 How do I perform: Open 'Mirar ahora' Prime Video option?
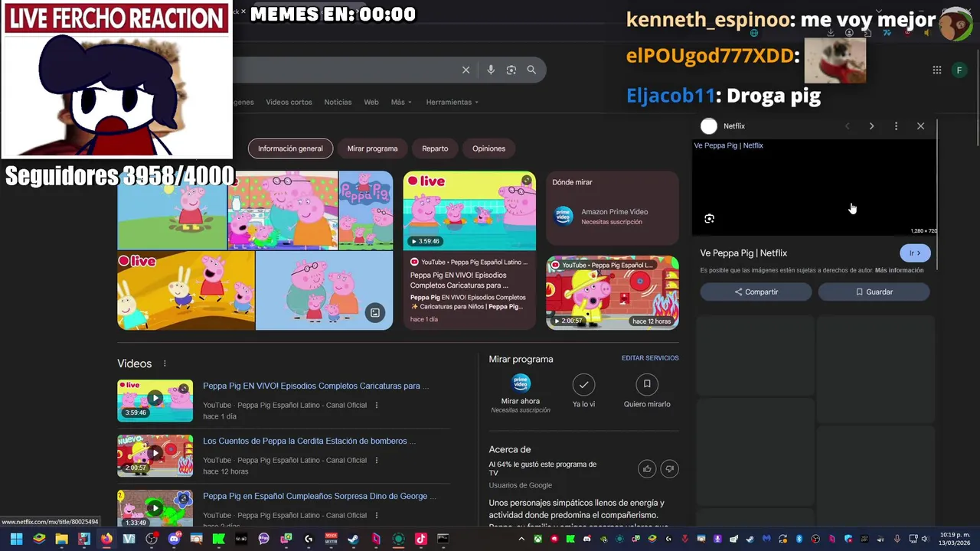click(521, 393)
